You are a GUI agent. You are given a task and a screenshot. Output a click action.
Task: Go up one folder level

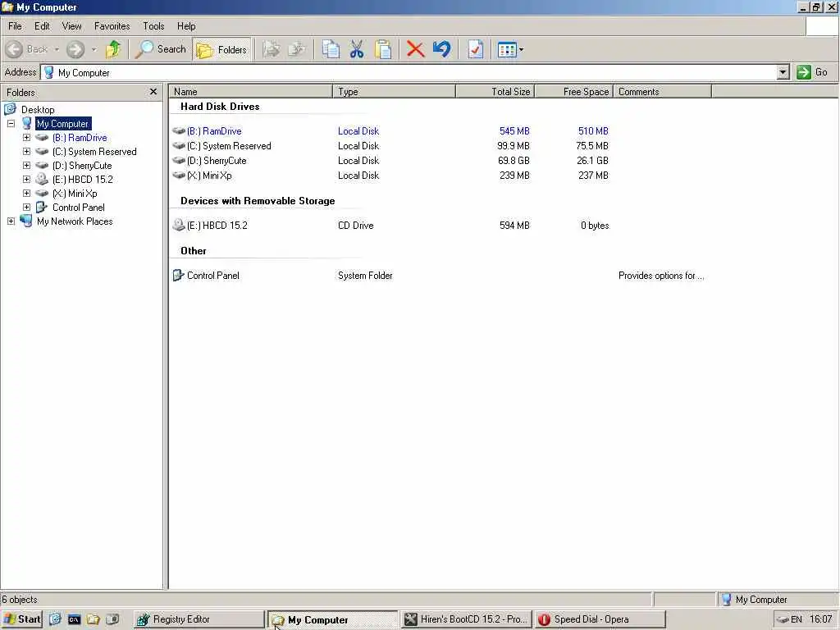[x=113, y=50]
